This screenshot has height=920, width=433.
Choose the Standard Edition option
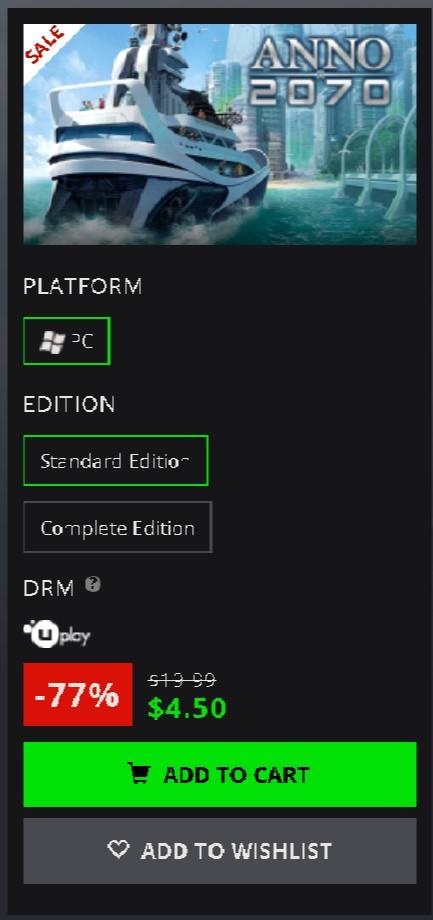116,461
